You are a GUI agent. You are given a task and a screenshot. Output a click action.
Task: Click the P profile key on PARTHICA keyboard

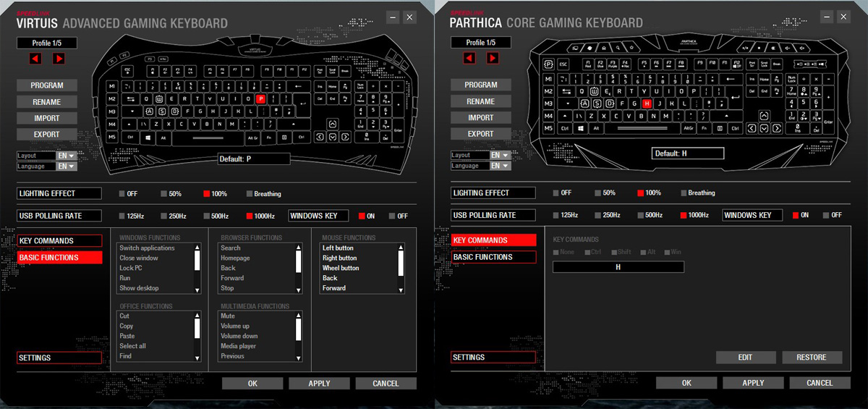548,64
